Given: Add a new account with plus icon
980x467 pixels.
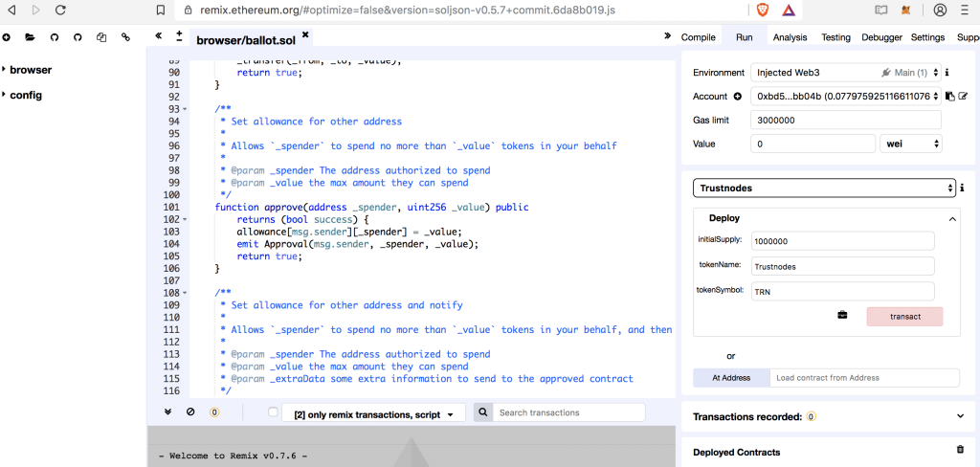Looking at the screenshot, I should (x=738, y=97).
